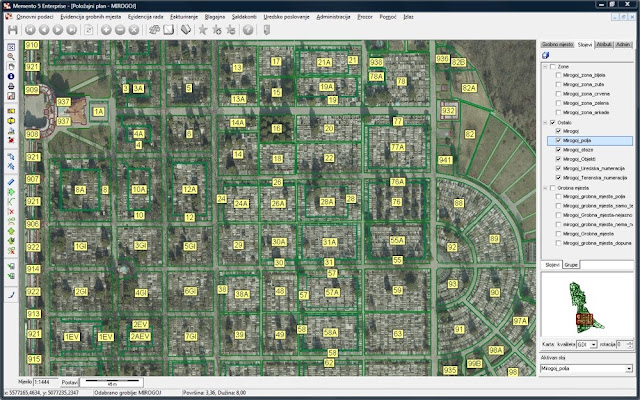Screen dimensions: 640x400
Task: Click the round plus add-record button
Action: point(106,30)
